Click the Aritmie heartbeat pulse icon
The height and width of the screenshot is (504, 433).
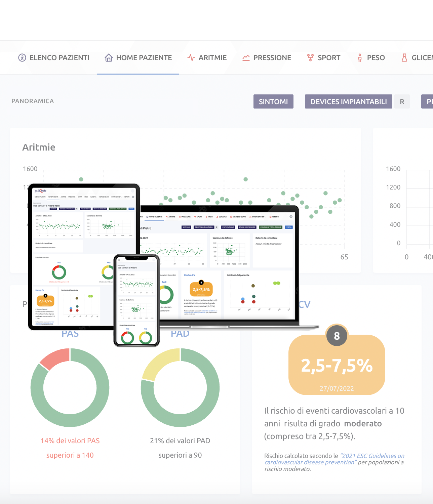pos(191,58)
